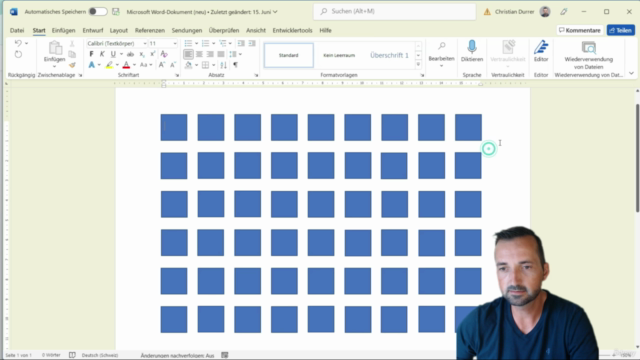Open the Calibri (Textkörper) font dropdown
This screenshot has height=360, width=640.
pyautogui.click(x=144, y=43)
